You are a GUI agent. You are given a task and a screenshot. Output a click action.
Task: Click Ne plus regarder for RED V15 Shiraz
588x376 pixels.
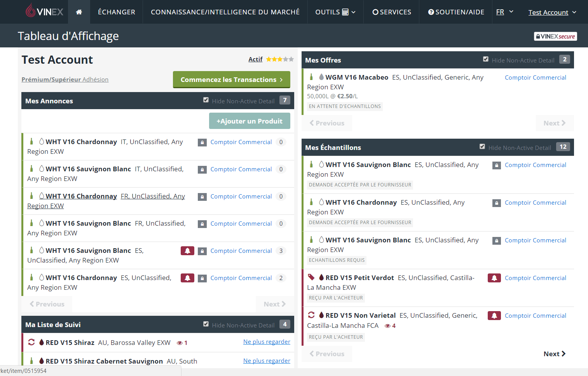click(x=267, y=342)
